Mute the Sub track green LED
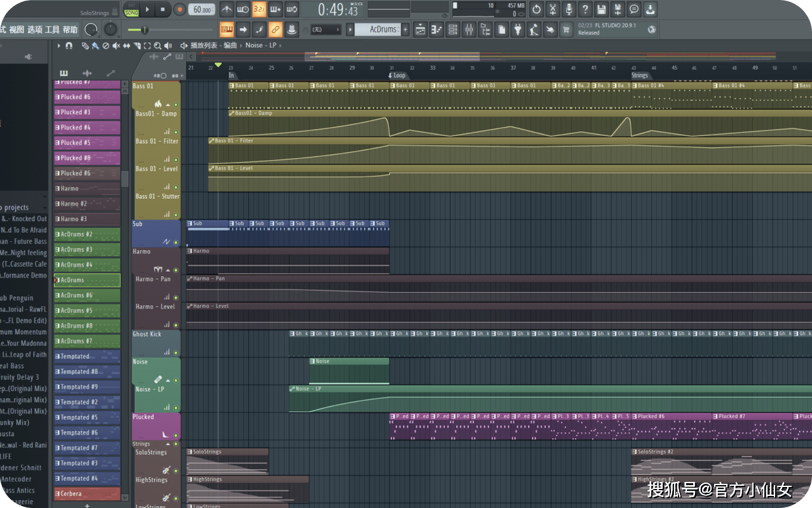812x508 pixels. pos(176,242)
